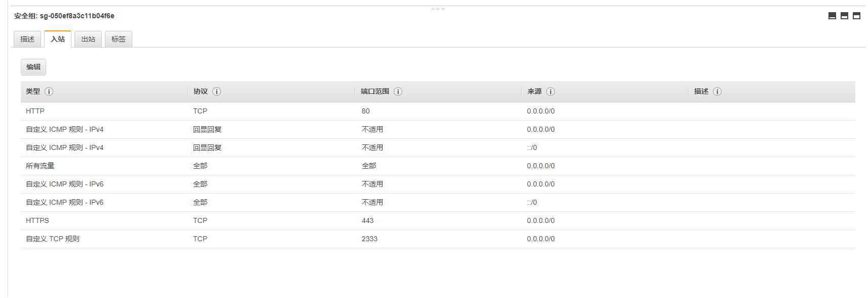The image size is (868, 298).
Task: Click port 2333 cell
Action: click(x=369, y=239)
